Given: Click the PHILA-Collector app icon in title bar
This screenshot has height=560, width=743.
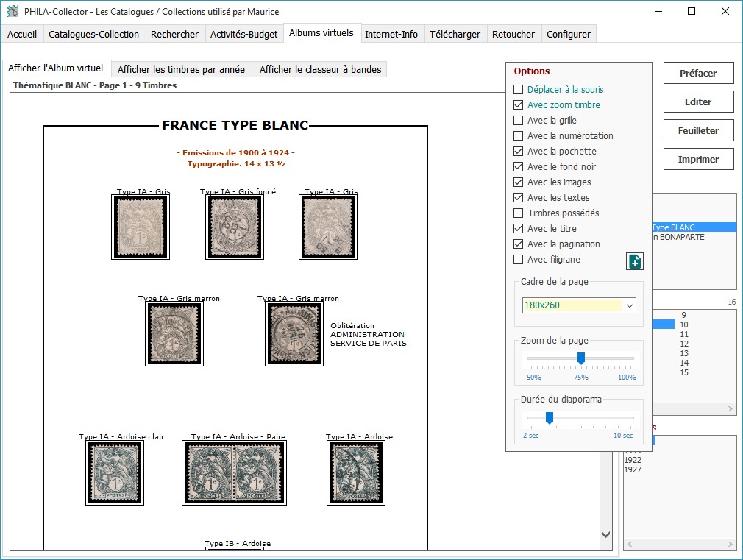Looking at the screenshot, I should tap(13, 11).
